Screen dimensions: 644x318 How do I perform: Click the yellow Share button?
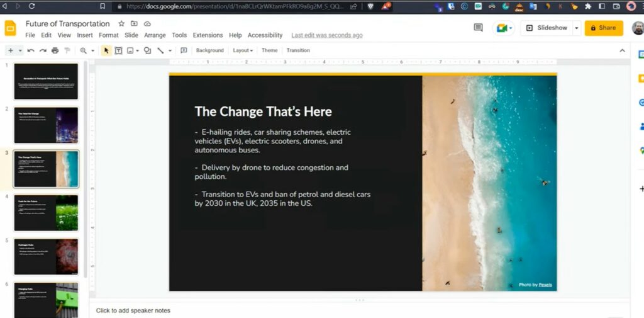click(x=604, y=28)
